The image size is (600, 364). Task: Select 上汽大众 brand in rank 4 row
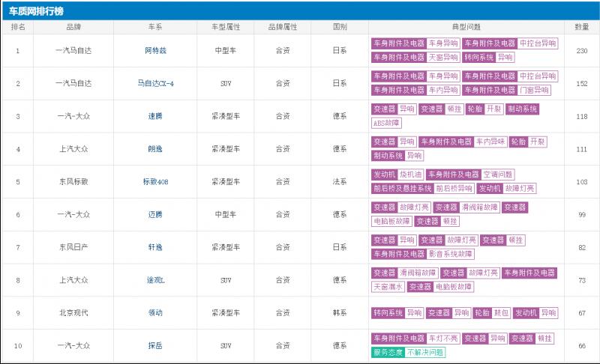pyautogui.click(x=73, y=149)
